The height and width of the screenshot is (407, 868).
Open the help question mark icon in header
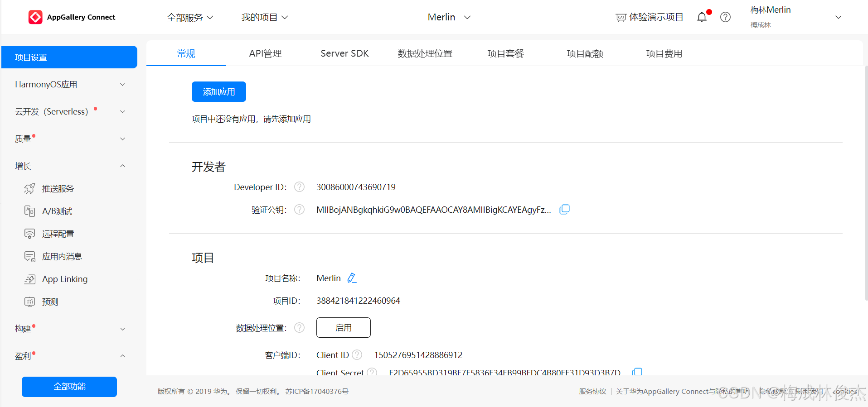coord(725,17)
